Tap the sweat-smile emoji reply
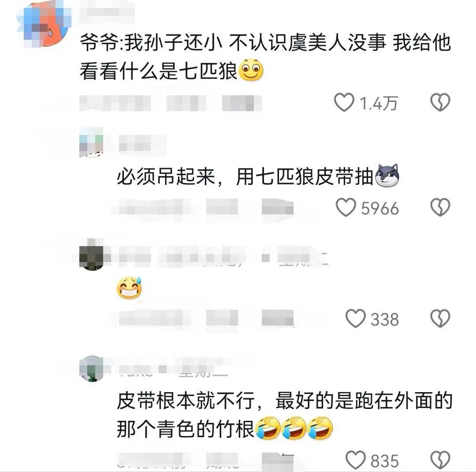 pos(129,288)
